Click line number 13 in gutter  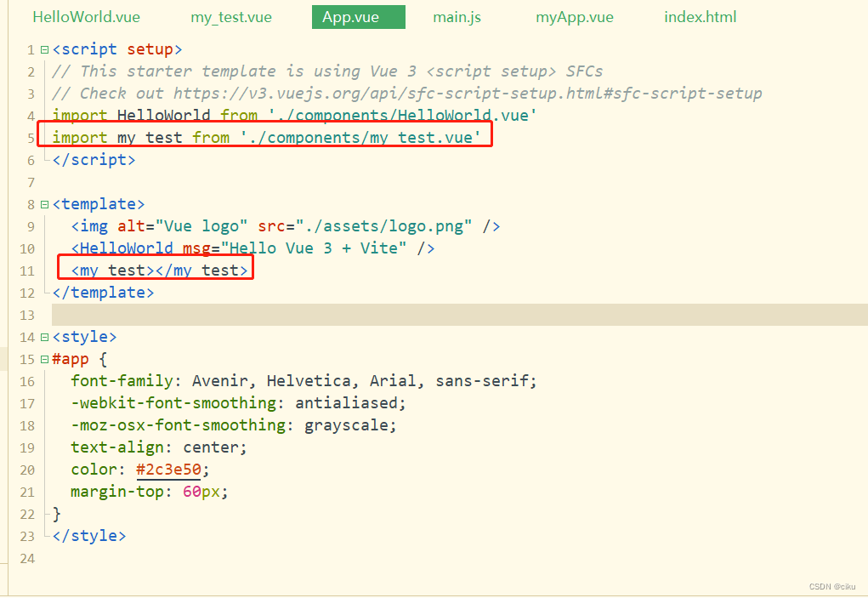[x=27, y=316]
